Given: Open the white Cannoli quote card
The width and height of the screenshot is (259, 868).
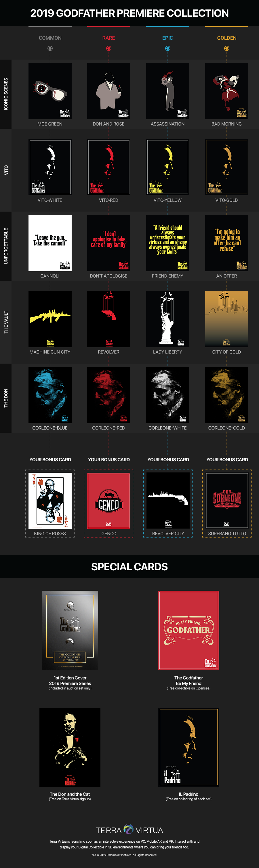Looking at the screenshot, I should [x=50, y=243].
